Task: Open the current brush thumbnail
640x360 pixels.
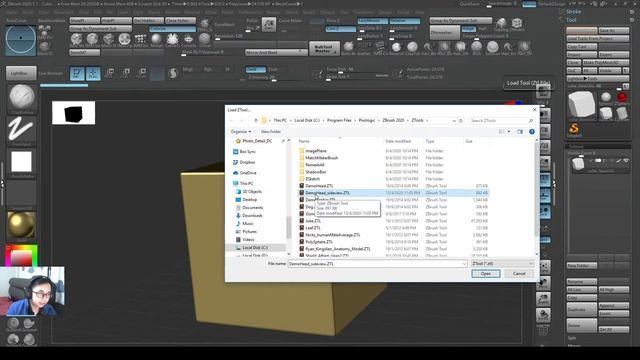Action: click(21, 98)
